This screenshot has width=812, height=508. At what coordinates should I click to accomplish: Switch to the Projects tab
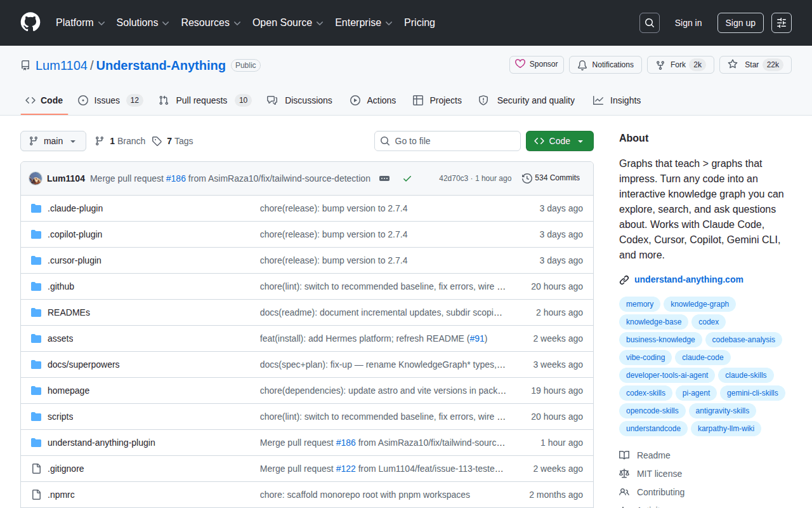[x=437, y=100]
